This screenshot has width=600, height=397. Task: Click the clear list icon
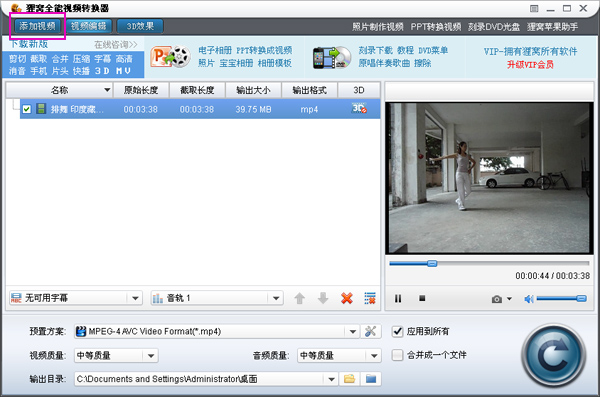pyautogui.click(x=370, y=298)
